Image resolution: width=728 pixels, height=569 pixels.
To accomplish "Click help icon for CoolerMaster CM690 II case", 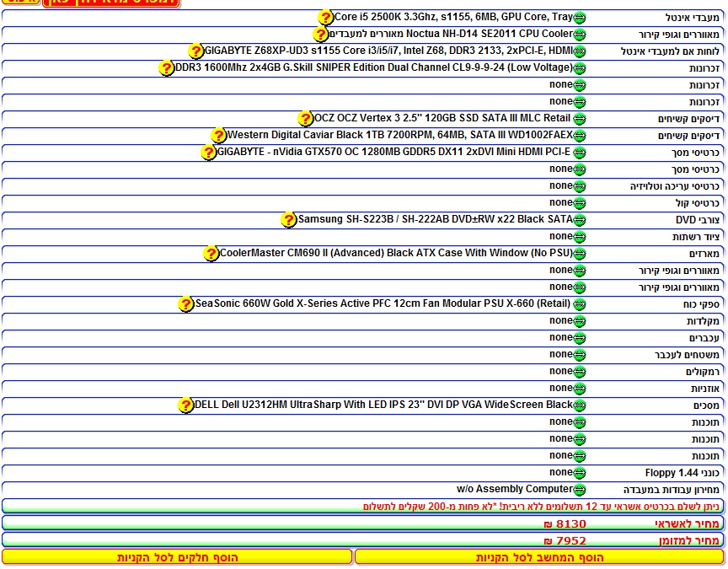I will (x=211, y=254).
